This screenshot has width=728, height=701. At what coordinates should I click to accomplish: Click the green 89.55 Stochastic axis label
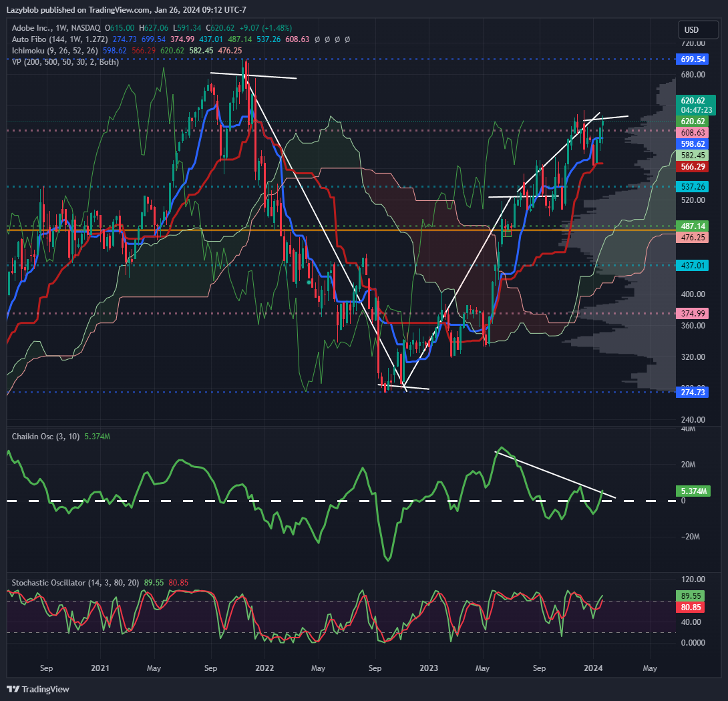[691, 596]
